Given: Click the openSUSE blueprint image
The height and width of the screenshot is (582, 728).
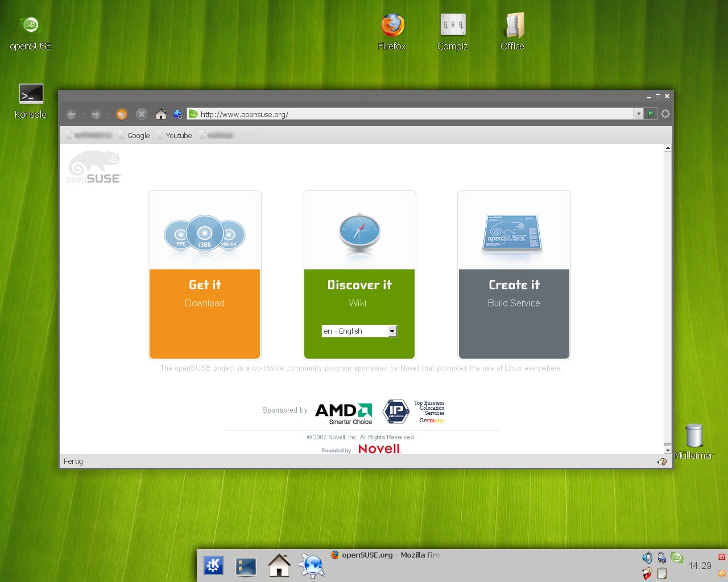Looking at the screenshot, I should [x=512, y=233].
